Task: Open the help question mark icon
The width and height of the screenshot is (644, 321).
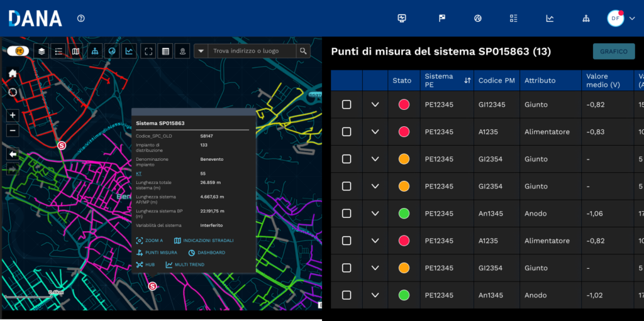Action: click(x=80, y=18)
